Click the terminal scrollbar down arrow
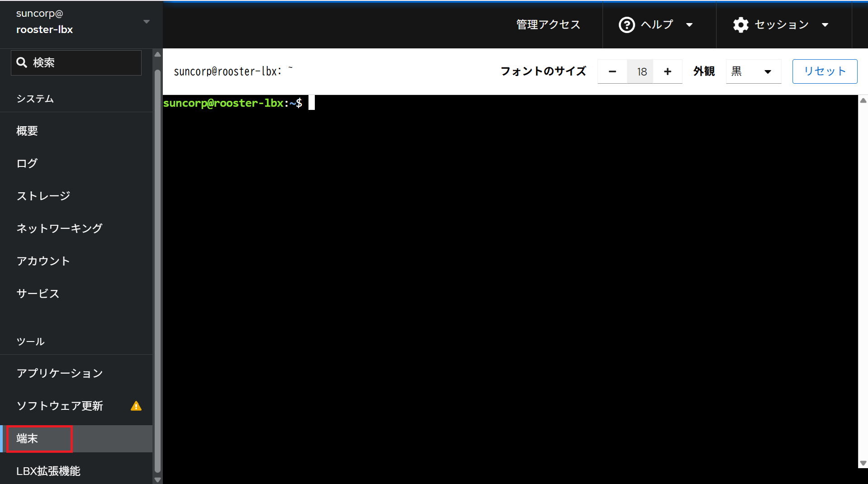This screenshot has height=484, width=868. click(x=863, y=463)
